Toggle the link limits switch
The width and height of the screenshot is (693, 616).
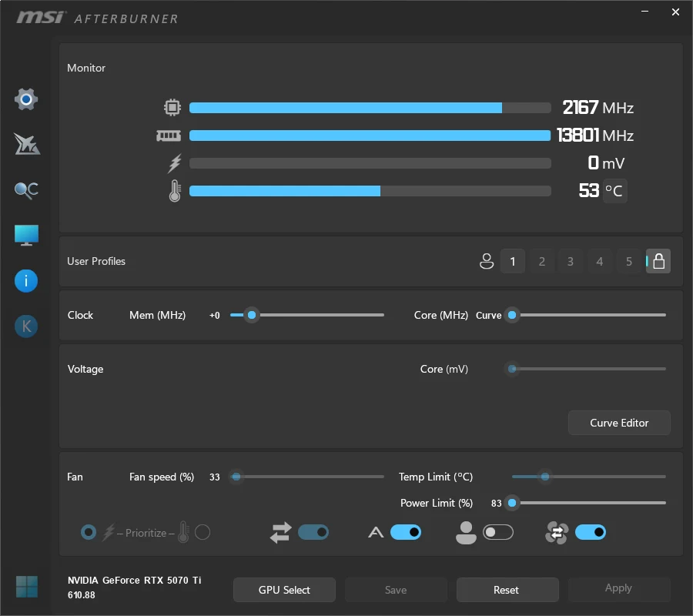click(313, 533)
